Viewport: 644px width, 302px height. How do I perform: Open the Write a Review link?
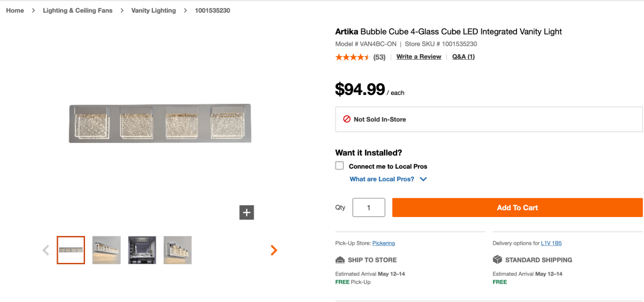pos(419,57)
